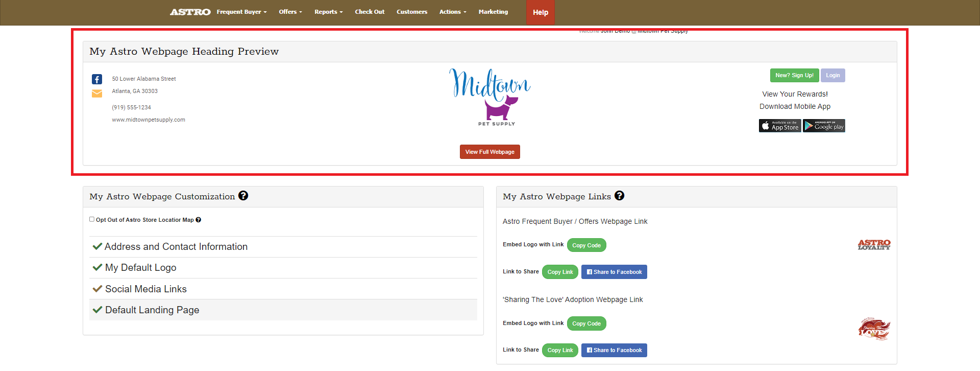This screenshot has height=371, width=980.
Task: Expand Address and Contact Information section
Action: click(x=176, y=247)
